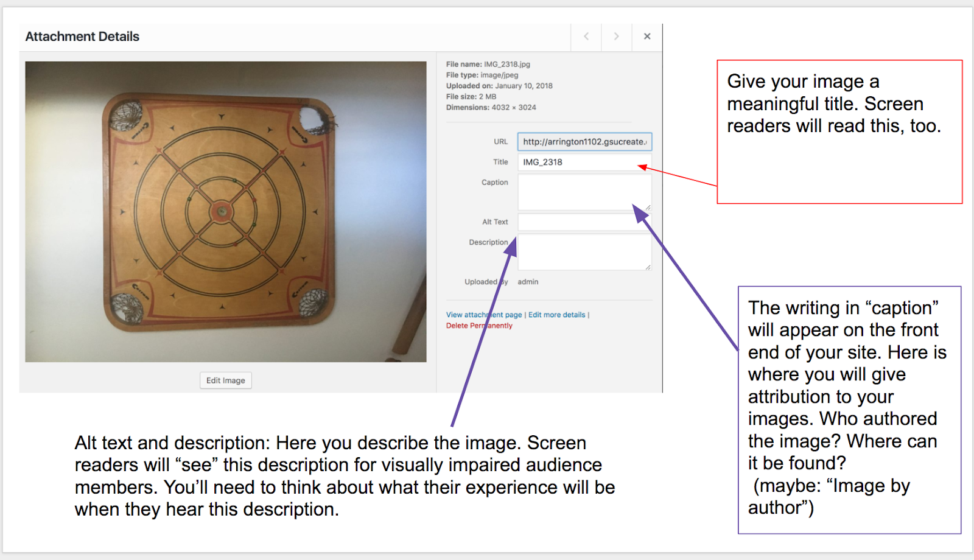Click the File size 2 MB text

pyautogui.click(x=471, y=96)
